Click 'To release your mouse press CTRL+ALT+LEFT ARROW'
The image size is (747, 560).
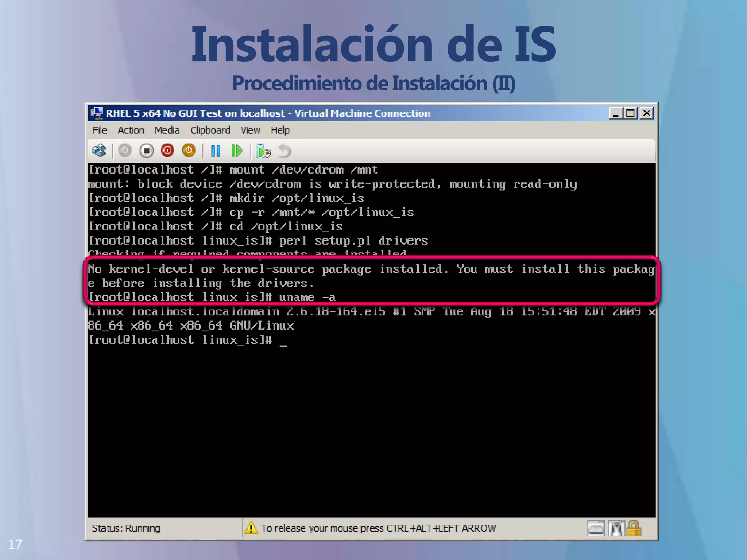(378, 528)
